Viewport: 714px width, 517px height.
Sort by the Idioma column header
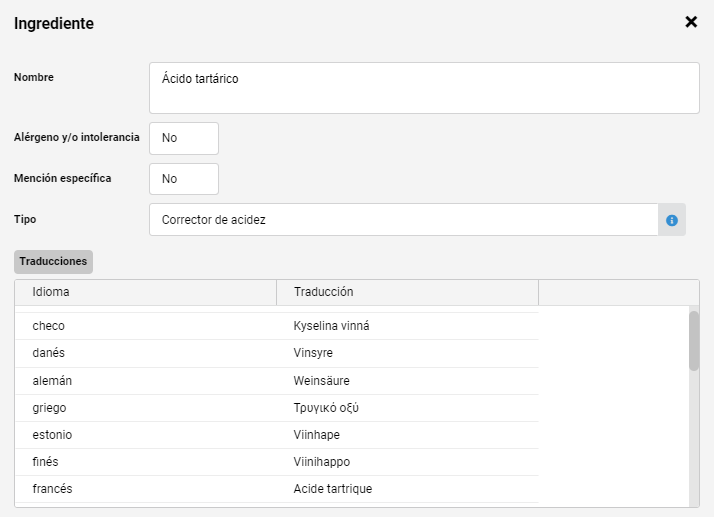click(146, 292)
